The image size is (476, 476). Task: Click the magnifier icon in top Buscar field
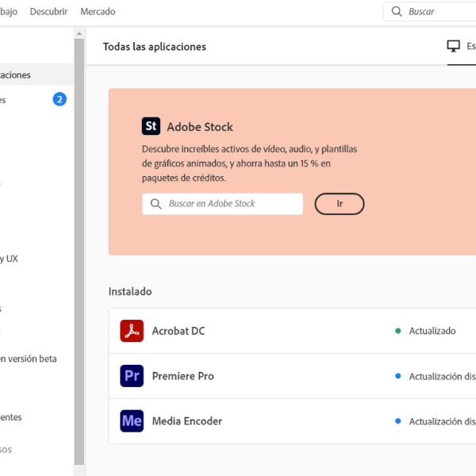(397, 12)
